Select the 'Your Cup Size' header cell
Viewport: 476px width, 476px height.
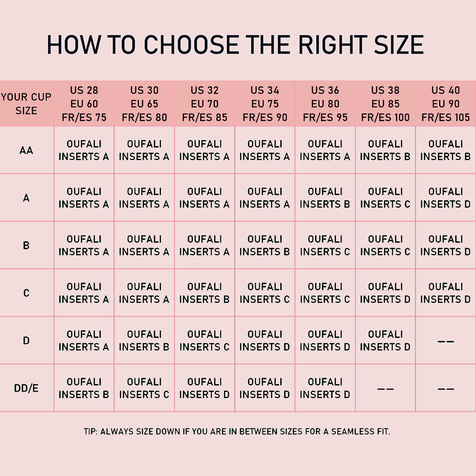pyautogui.click(x=27, y=103)
